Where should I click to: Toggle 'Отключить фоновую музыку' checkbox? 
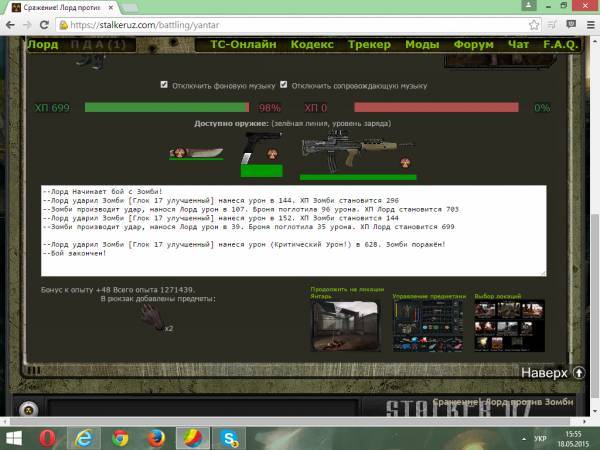(164, 85)
